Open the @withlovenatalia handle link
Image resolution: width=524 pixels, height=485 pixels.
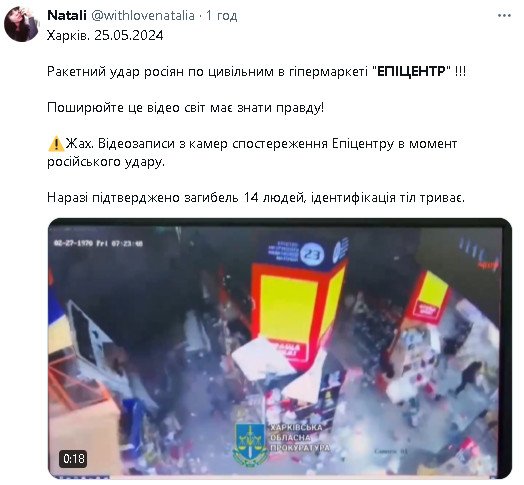tap(143, 15)
